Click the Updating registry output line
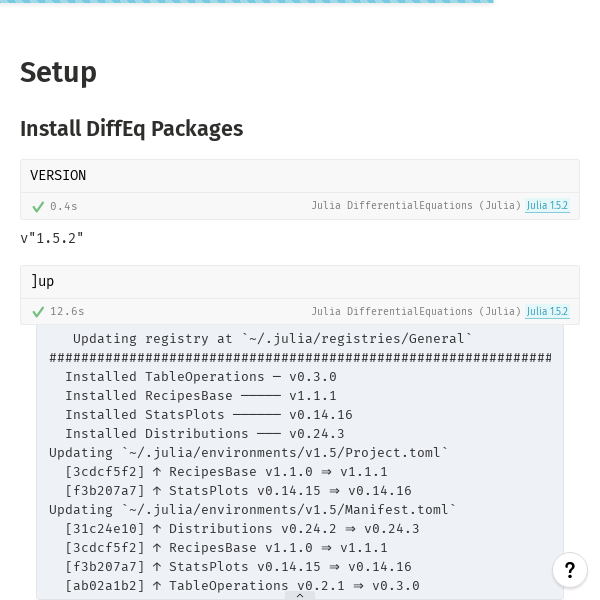The width and height of the screenshot is (600, 600). pos(272,339)
